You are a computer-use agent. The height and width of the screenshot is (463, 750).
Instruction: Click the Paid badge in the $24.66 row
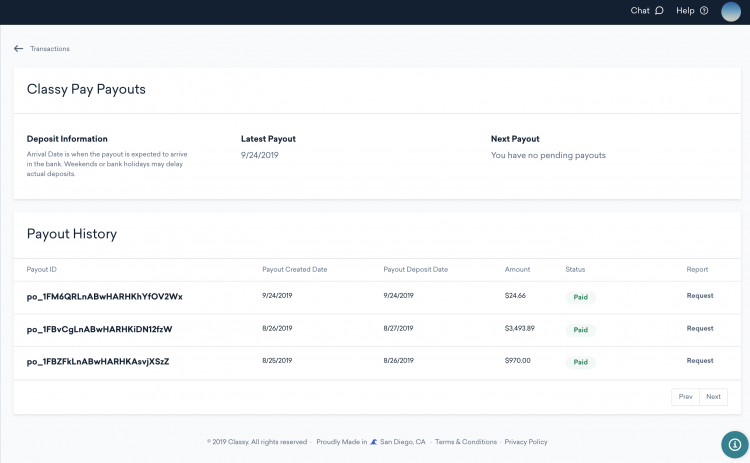point(581,297)
